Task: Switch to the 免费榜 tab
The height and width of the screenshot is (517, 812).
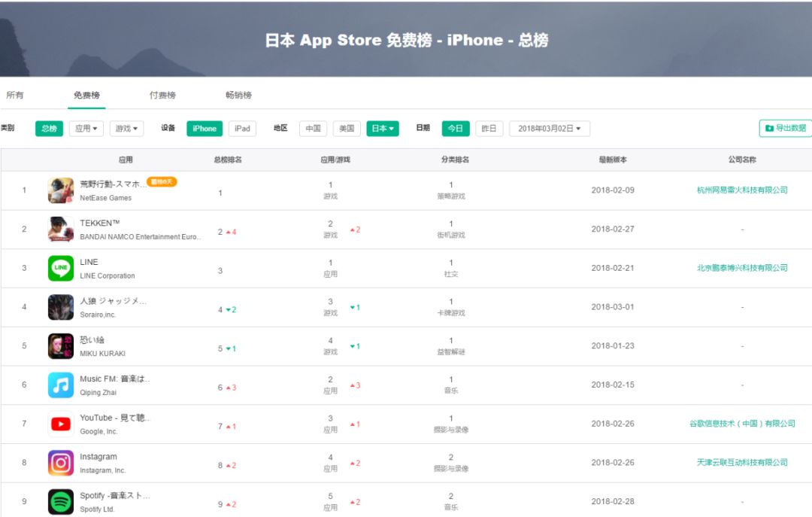Action: (x=86, y=95)
